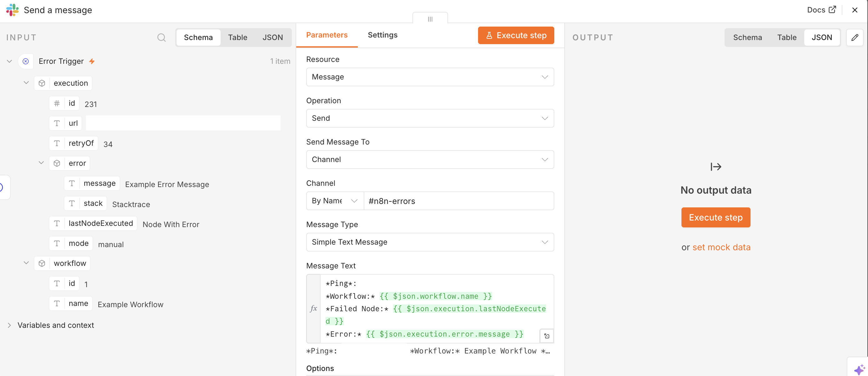Image resolution: width=868 pixels, height=376 pixels.
Task: Switch Input view to JSON
Action: [x=272, y=38]
